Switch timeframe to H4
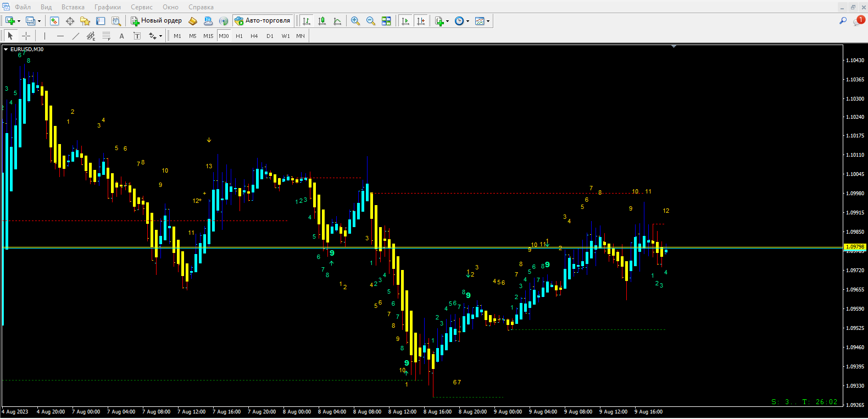This screenshot has height=419, width=868. click(x=254, y=36)
